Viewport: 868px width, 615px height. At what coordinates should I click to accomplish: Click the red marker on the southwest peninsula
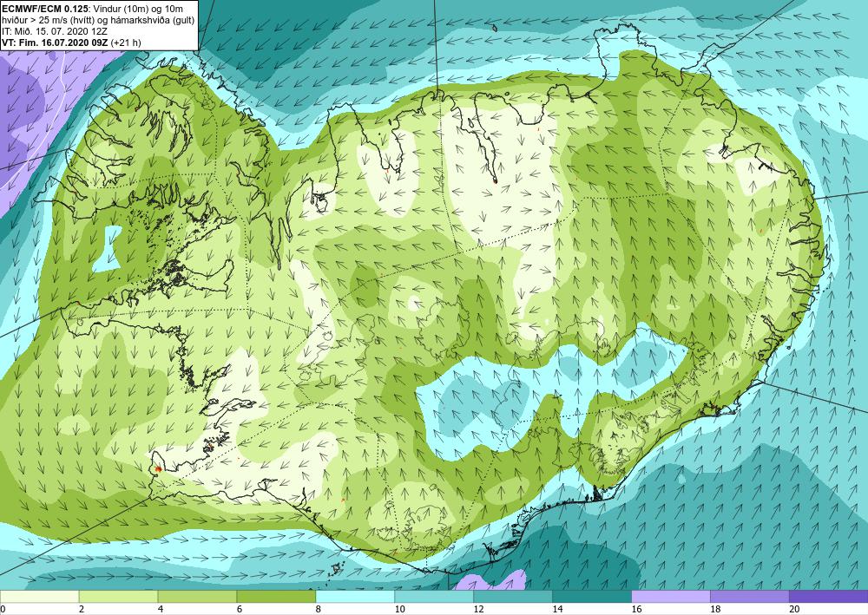tap(158, 469)
